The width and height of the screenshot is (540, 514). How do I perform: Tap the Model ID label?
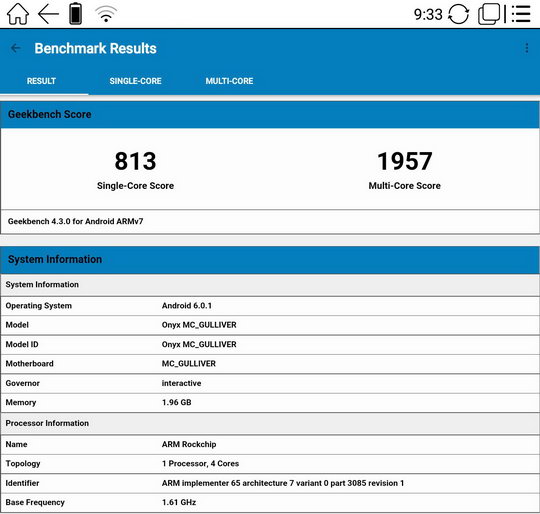(22, 345)
